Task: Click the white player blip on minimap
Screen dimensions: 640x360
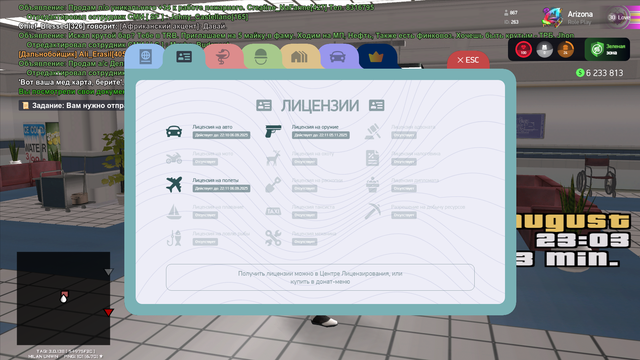Action: click(x=64, y=299)
